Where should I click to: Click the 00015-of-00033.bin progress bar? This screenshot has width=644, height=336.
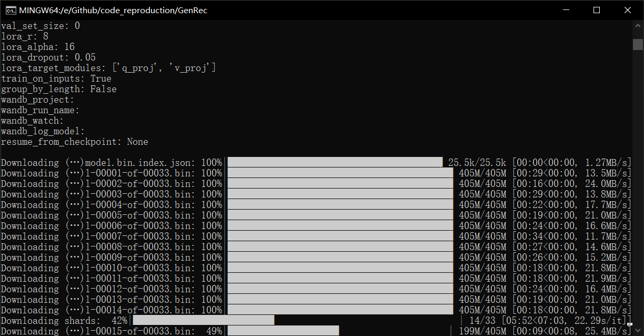pos(283,331)
